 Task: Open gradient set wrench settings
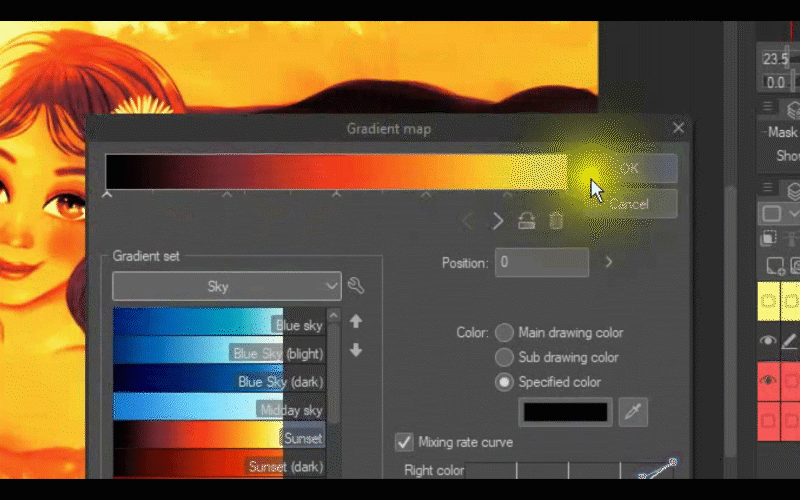(x=356, y=286)
